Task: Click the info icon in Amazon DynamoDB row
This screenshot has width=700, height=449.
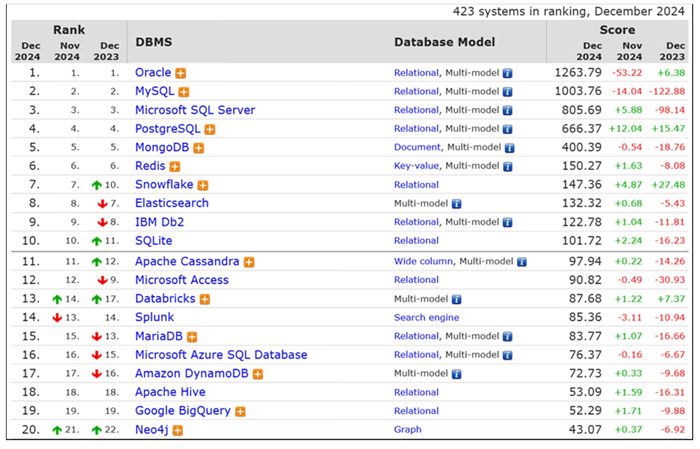Action: coord(456,374)
